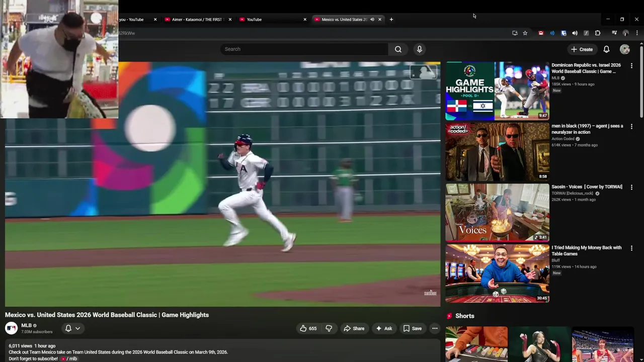This screenshot has height=362, width=644.
Task: Click the Share button
Action: tap(354, 328)
